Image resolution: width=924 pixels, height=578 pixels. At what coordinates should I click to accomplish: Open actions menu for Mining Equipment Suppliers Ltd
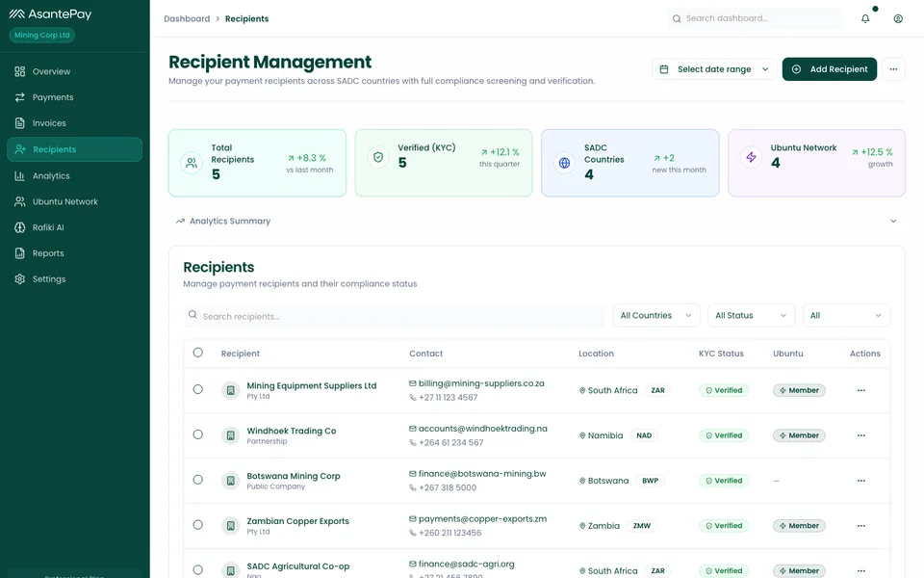point(861,390)
